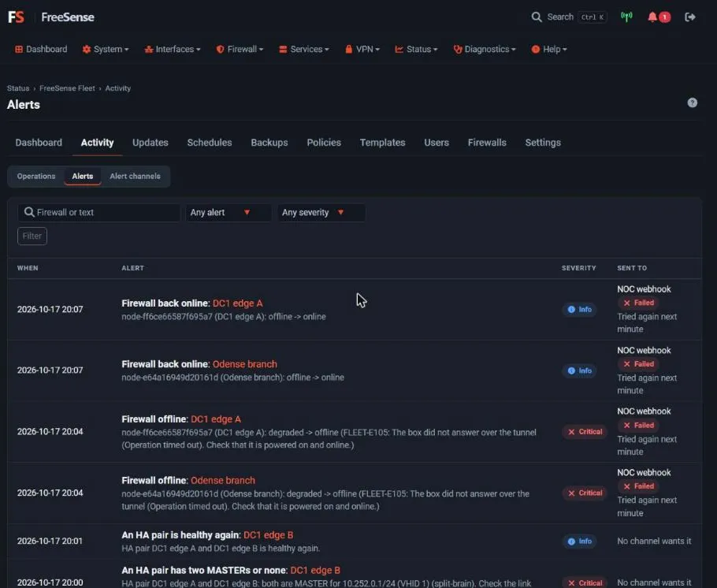Expand the VPN menu

pos(362,49)
